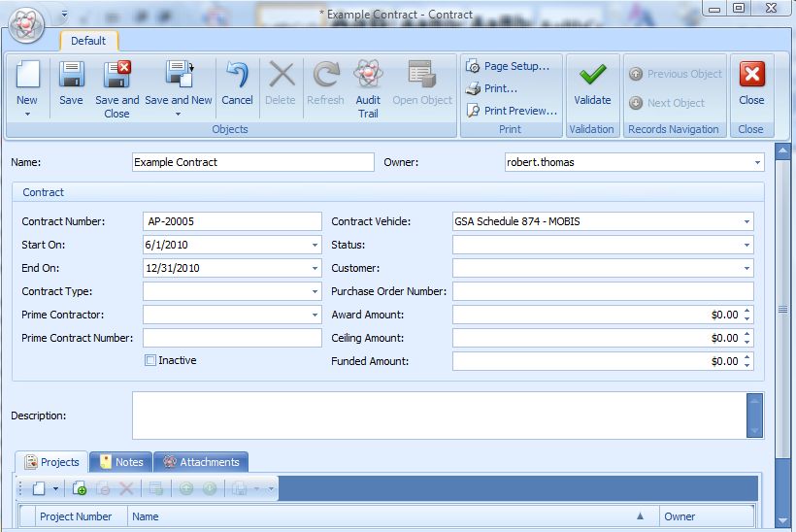The image size is (796, 532).
Task: Click the Save and Close icon
Action: pos(116,75)
